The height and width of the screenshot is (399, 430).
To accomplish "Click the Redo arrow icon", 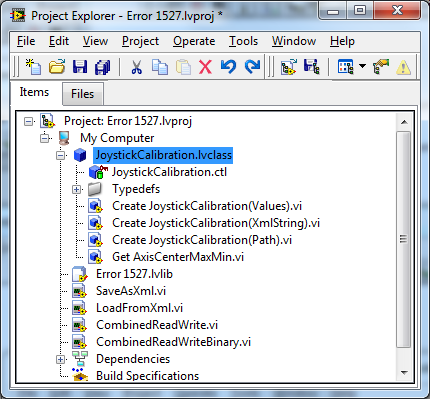I will click(x=252, y=66).
